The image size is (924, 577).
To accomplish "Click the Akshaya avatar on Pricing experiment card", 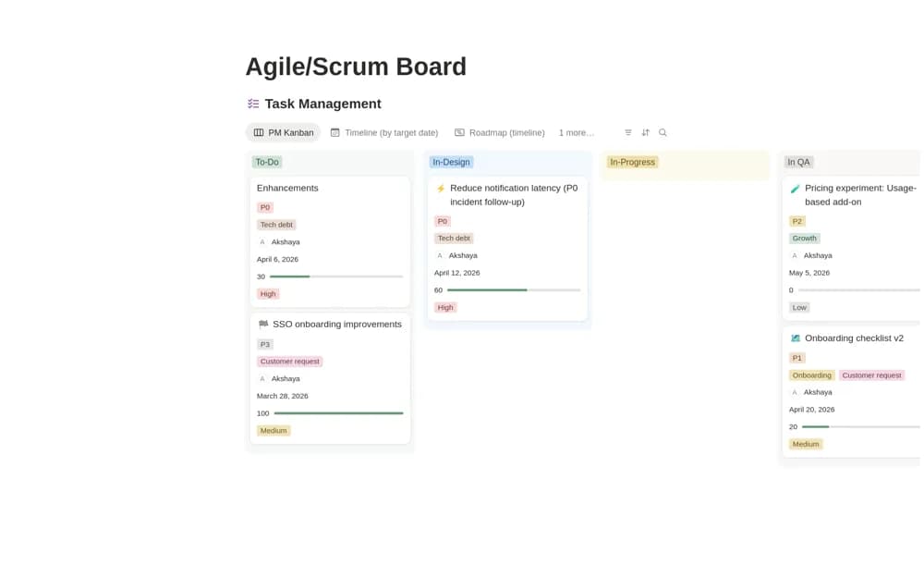I will click(795, 255).
